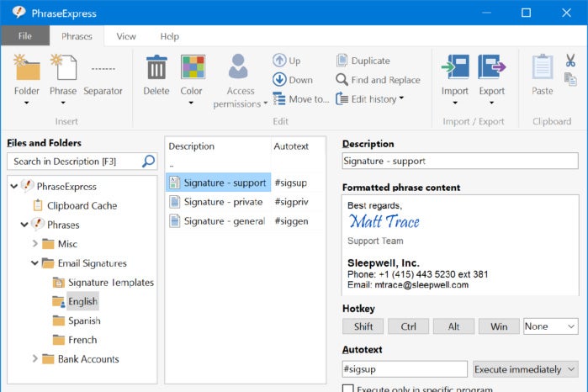Click the Folder insert icon
Screen dimensions: 588x392
pos(27,66)
